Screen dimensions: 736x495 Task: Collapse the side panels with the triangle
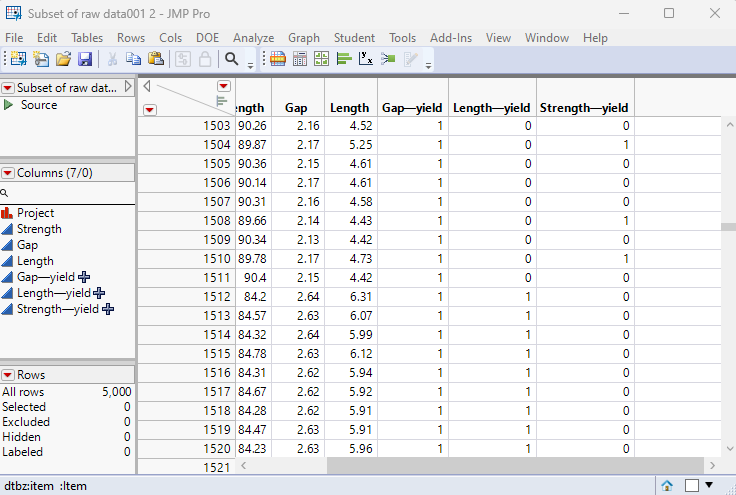(x=148, y=86)
